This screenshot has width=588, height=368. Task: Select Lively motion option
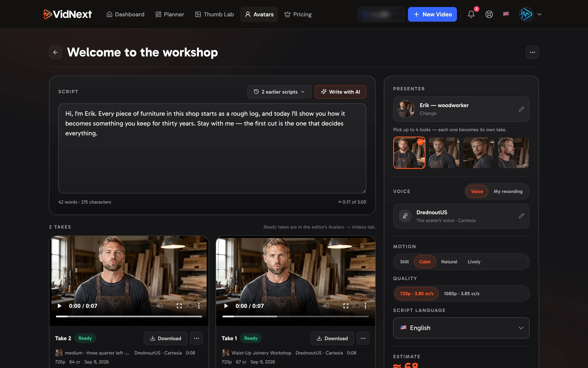tap(474, 262)
